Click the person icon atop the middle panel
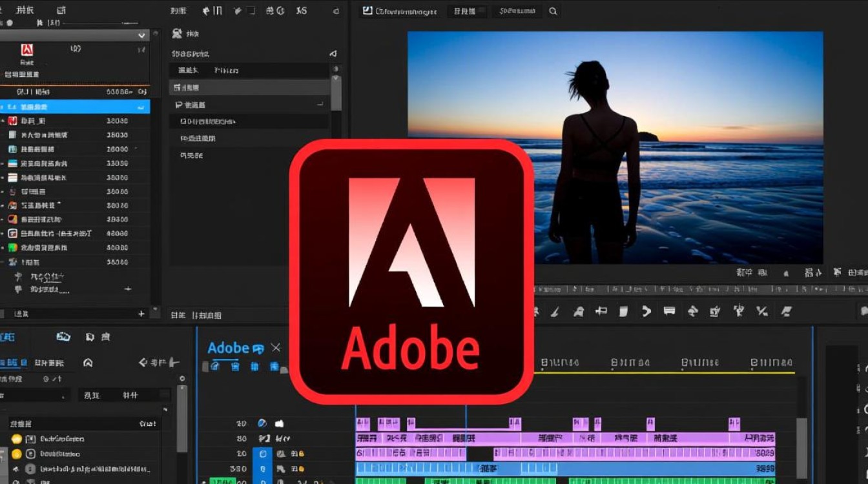 coord(177,33)
